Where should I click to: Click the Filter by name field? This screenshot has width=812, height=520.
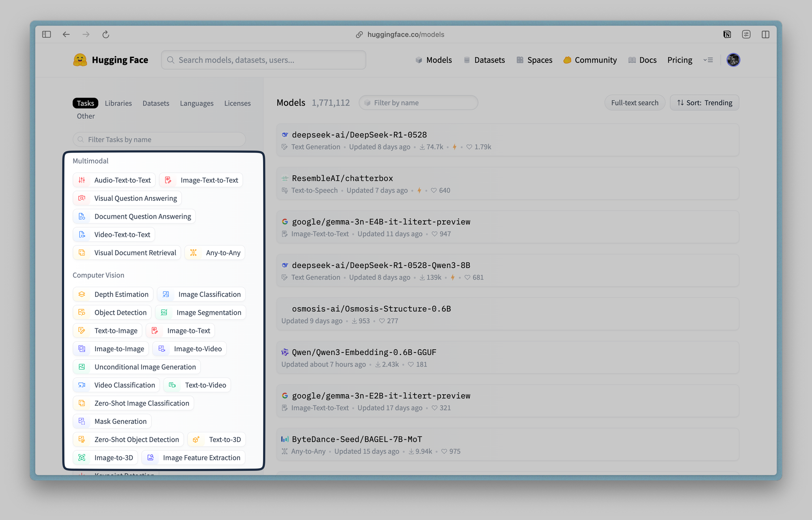pos(418,103)
